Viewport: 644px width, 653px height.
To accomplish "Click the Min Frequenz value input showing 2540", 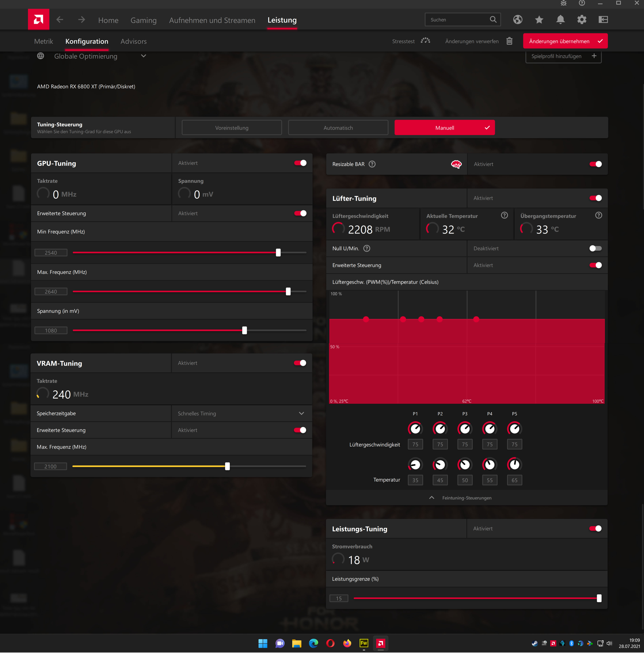I will (51, 252).
